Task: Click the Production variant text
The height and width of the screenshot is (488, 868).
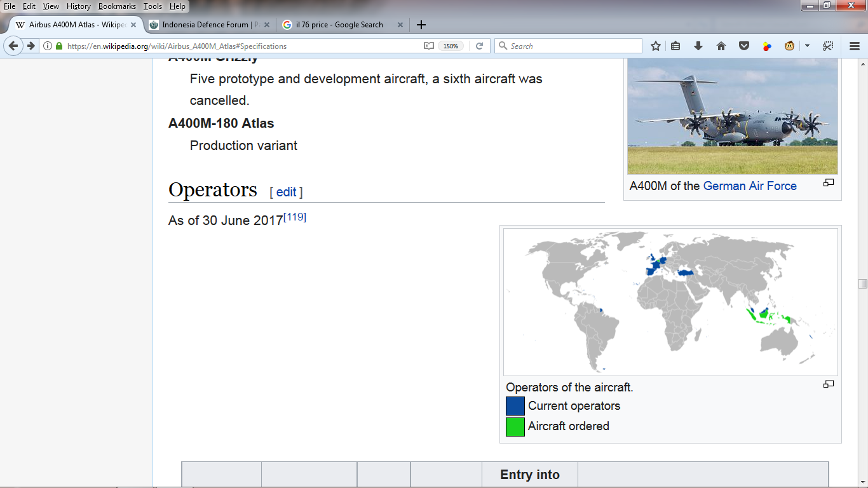Action: tap(243, 146)
